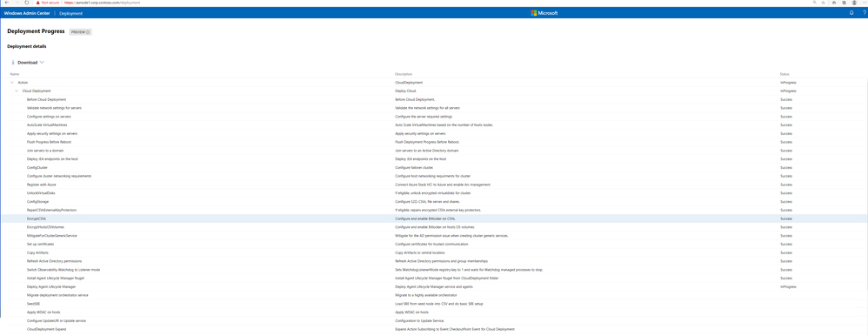This screenshot has height=336, width=868.
Task: Select Validate network settings for servers row
Action: [434, 108]
